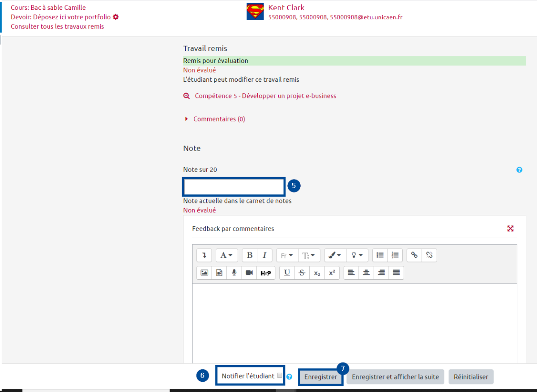Click the Enregistrer button
Screen dimensions: 537x392
pyautogui.click(x=320, y=377)
